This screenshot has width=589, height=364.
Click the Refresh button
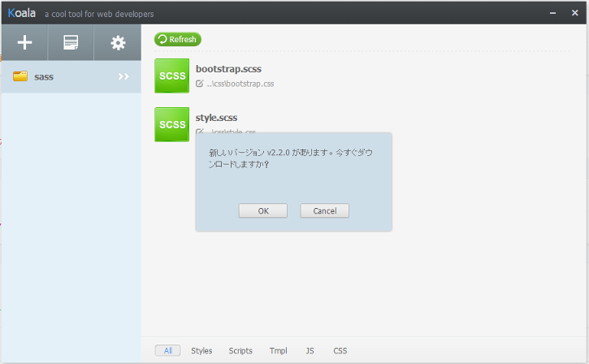coord(178,39)
